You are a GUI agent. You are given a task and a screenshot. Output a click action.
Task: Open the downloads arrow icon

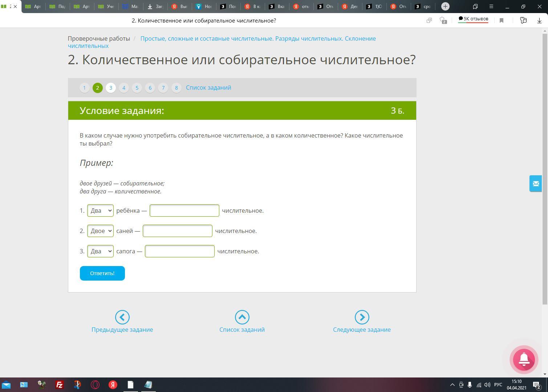[539, 21]
